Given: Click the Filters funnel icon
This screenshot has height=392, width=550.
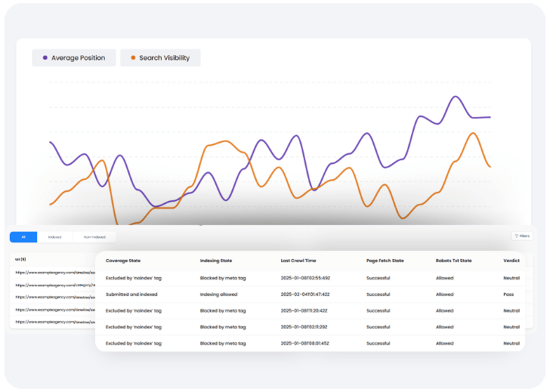Looking at the screenshot, I should [516, 236].
